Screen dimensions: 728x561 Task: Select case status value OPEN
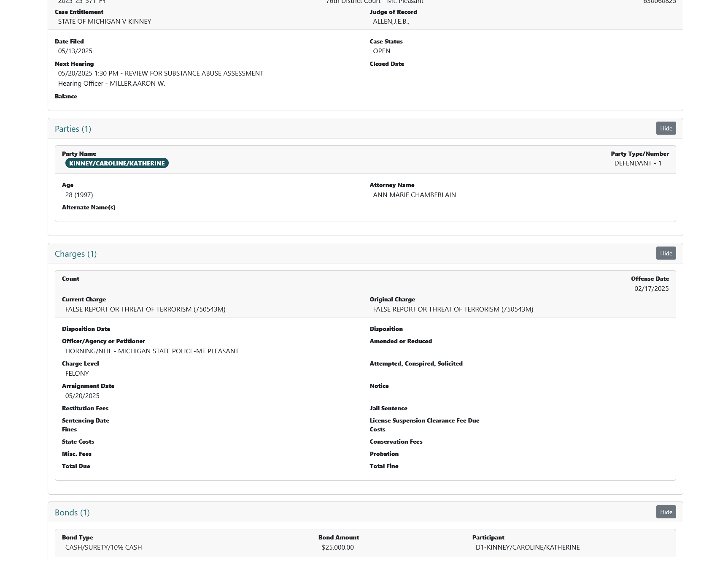[x=382, y=51]
